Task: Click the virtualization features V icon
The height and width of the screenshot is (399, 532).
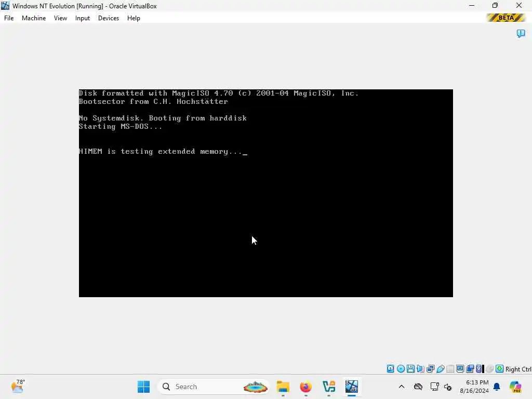Action: pyautogui.click(x=479, y=368)
